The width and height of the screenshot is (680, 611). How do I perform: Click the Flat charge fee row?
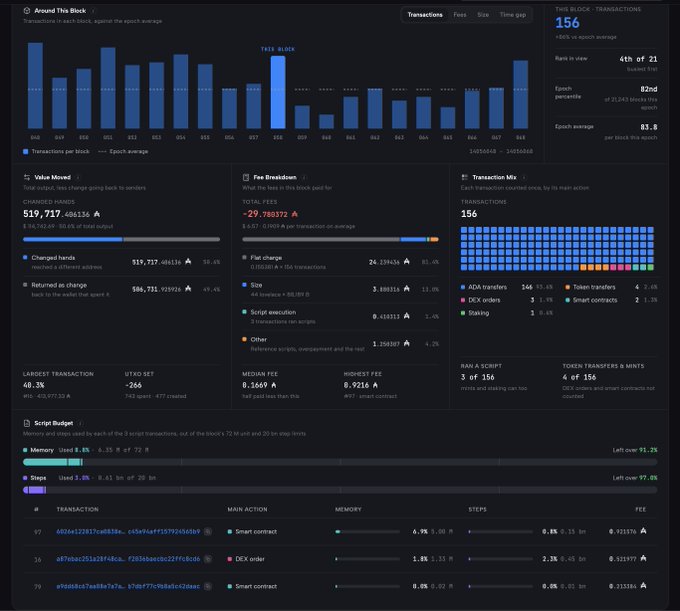[x=340, y=262]
